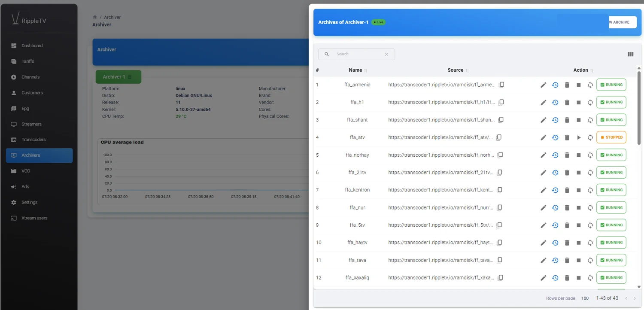Restart the ffa_haytv archive
The image size is (644, 310).
tap(590, 243)
